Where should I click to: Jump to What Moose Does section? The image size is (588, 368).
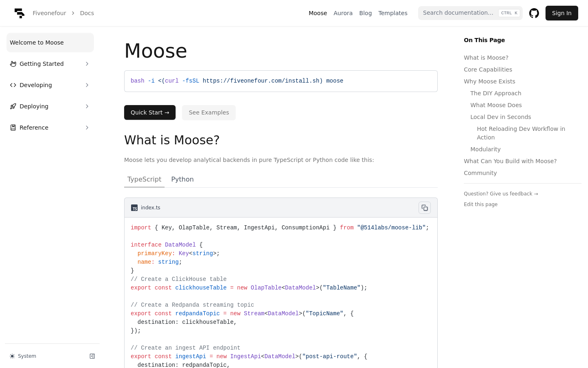(496, 105)
